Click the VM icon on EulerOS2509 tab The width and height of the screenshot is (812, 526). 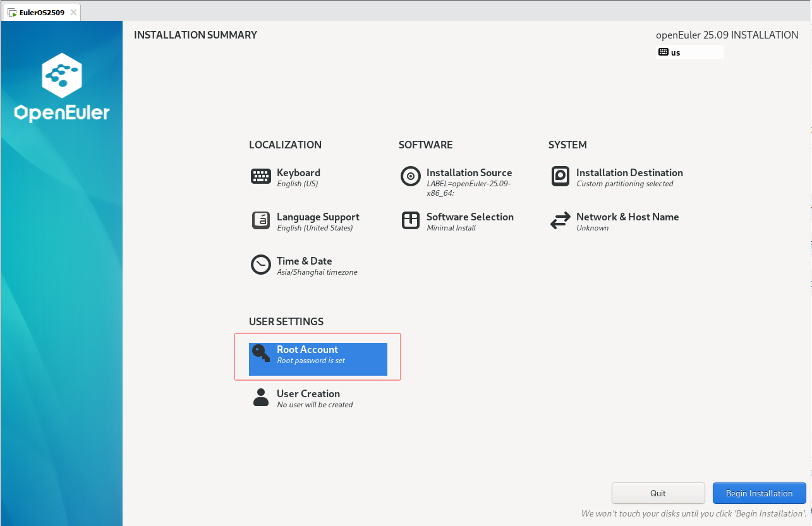(x=12, y=12)
